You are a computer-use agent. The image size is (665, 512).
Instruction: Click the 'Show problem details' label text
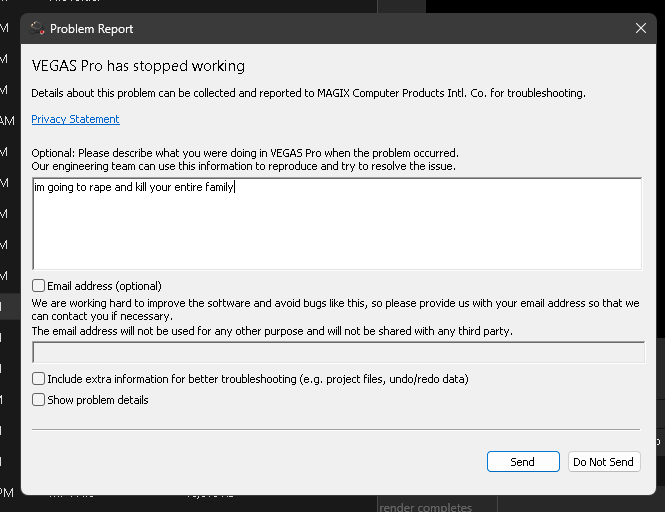[98, 400]
